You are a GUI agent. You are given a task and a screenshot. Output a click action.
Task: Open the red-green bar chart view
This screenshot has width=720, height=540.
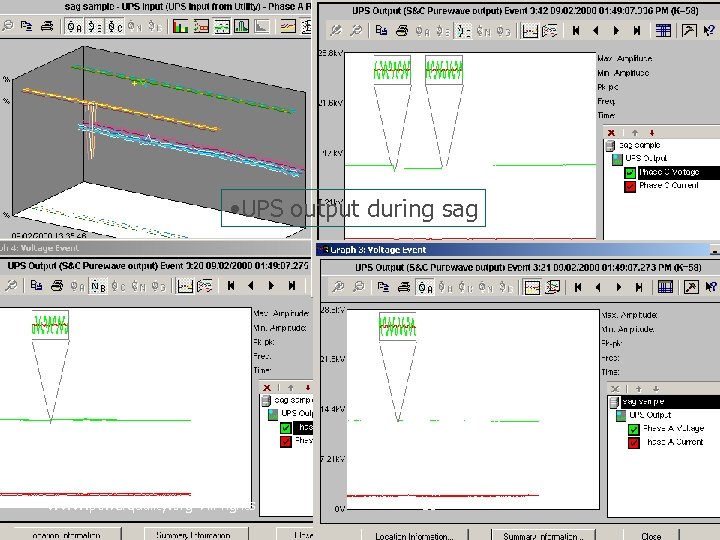(180, 26)
